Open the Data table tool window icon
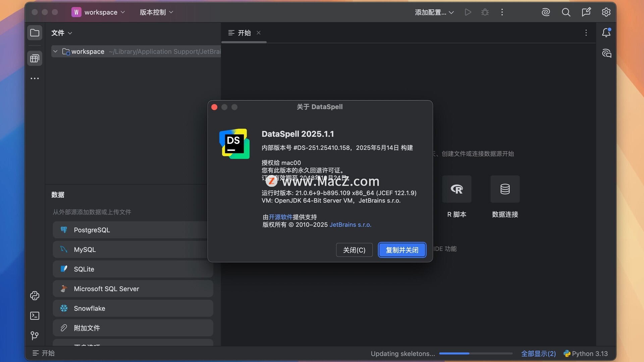Viewport: 644px width, 362px height. click(x=35, y=59)
